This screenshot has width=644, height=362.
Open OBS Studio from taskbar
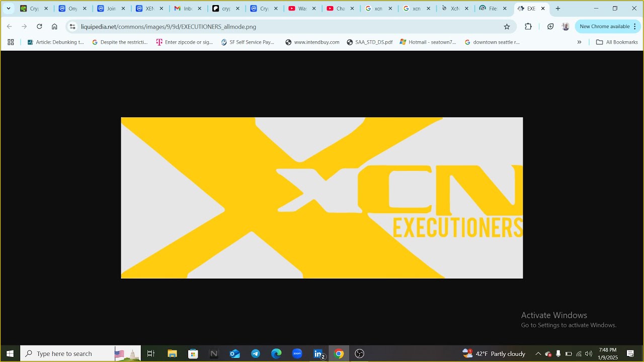coord(359,353)
